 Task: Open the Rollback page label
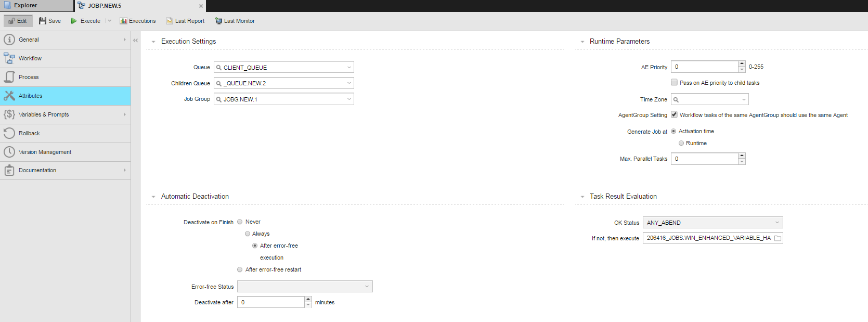click(x=29, y=133)
